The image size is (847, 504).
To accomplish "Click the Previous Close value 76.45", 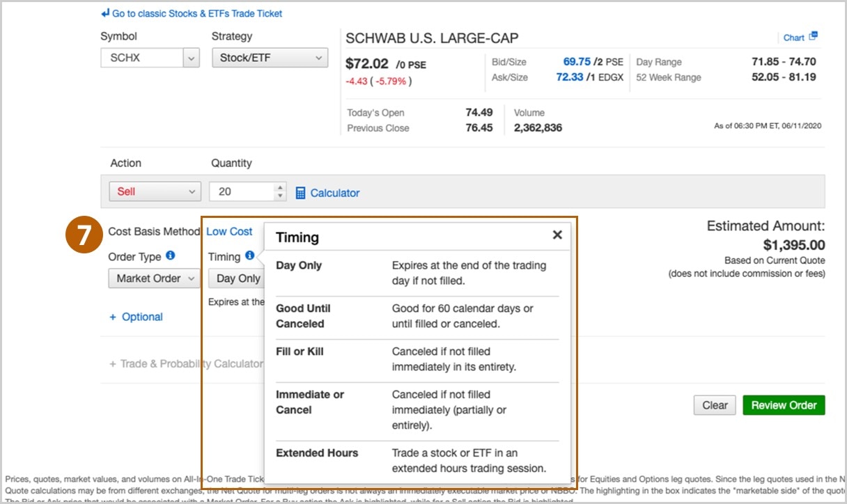I will pos(479,128).
